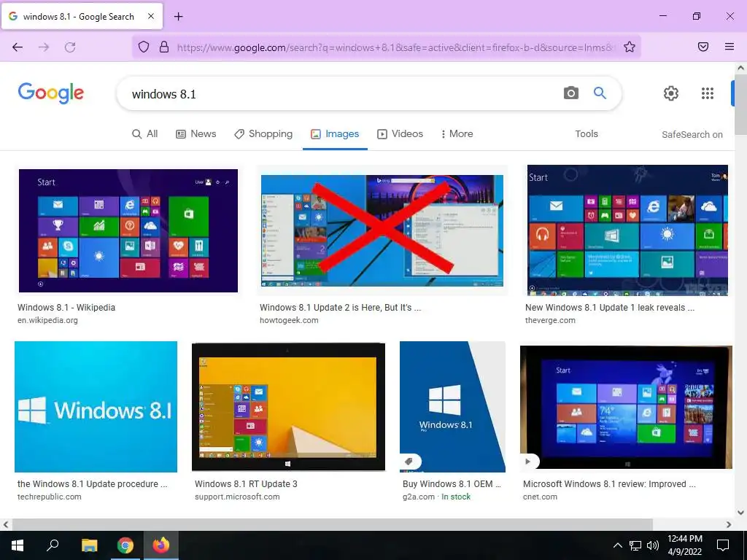This screenshot has width=747, height=560.
Task: Click the theverge.com source text
Action: [x=550, y=321]
